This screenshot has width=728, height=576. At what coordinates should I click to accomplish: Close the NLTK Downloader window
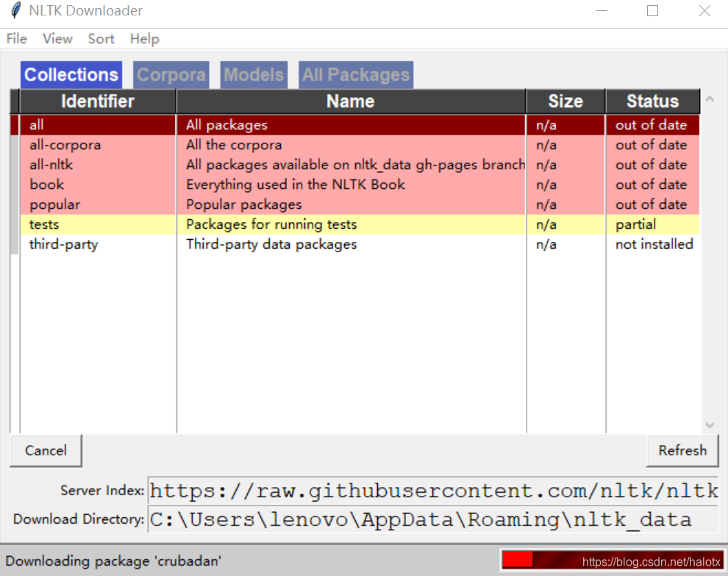(x=704, y=11)
